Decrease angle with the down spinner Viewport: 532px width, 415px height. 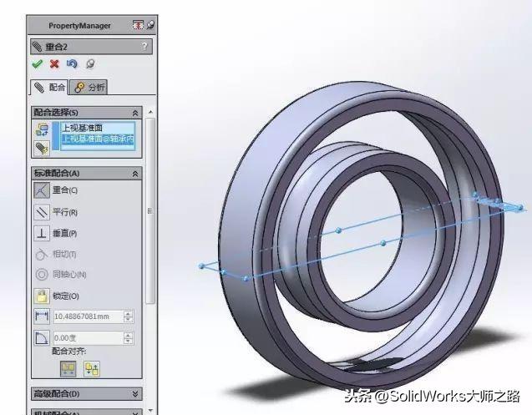pos(128,342)
